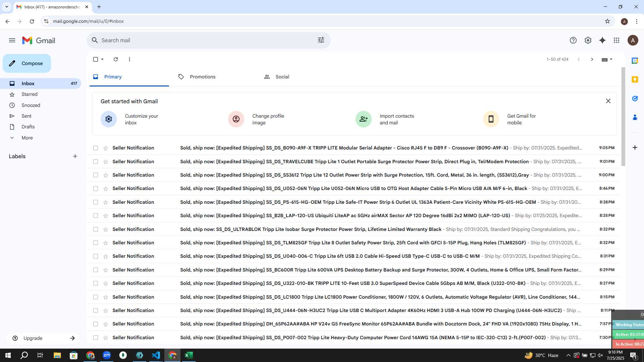
Task: Show search options filter icon
Action: click(x=321, y=40)
